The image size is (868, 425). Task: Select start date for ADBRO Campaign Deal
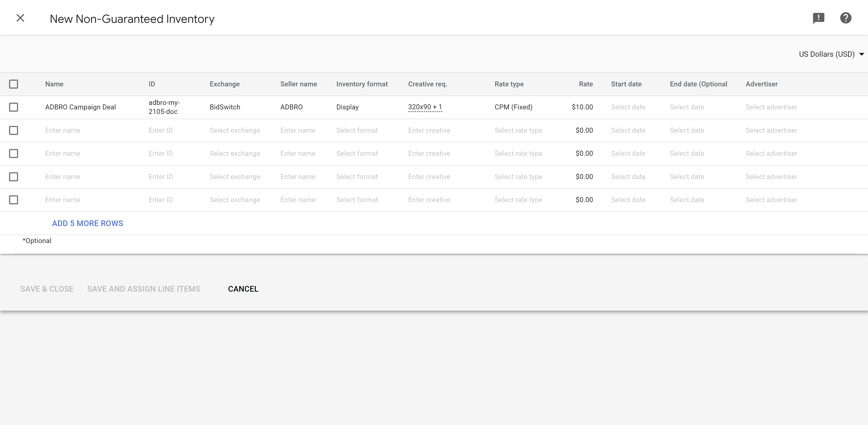pos(628,107)
